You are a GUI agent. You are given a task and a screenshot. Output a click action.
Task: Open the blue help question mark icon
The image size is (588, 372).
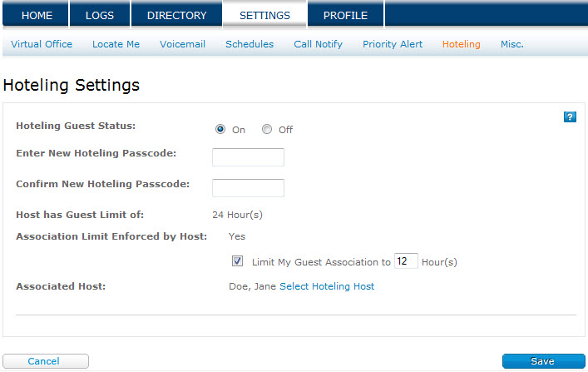pos(570,117)
